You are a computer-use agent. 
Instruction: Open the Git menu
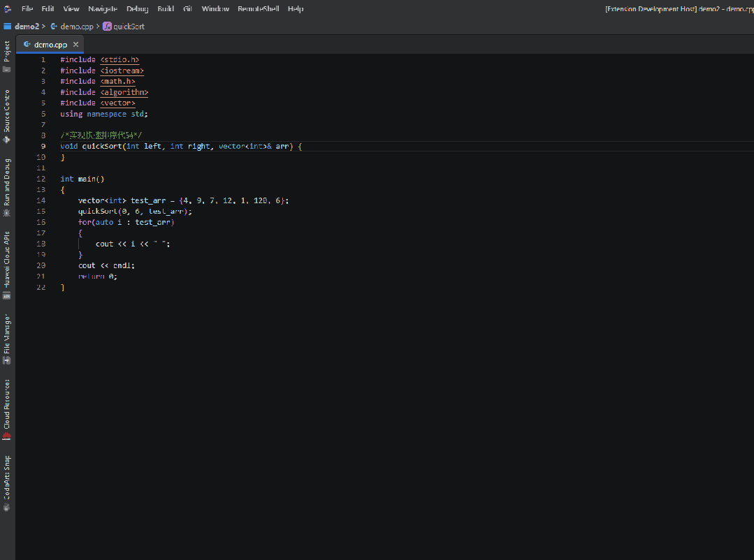pyautogui.click(x=187, y=8)
